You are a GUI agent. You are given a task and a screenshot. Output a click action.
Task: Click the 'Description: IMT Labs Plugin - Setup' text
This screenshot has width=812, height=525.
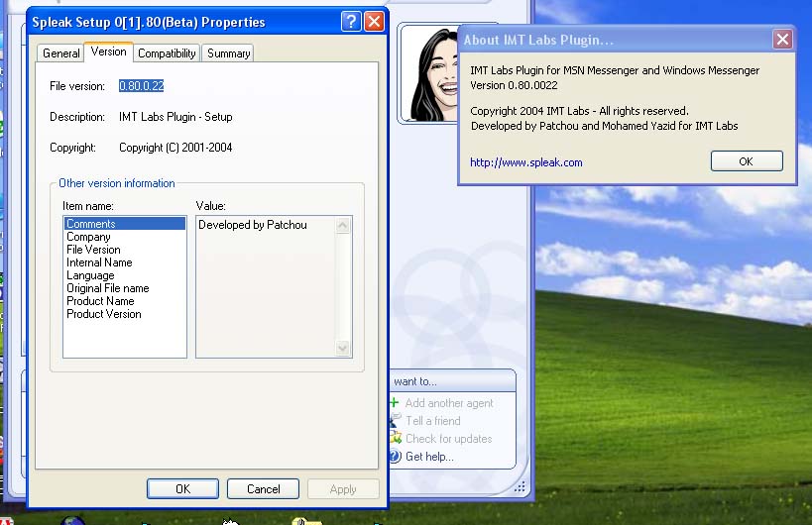click(141, 117)
